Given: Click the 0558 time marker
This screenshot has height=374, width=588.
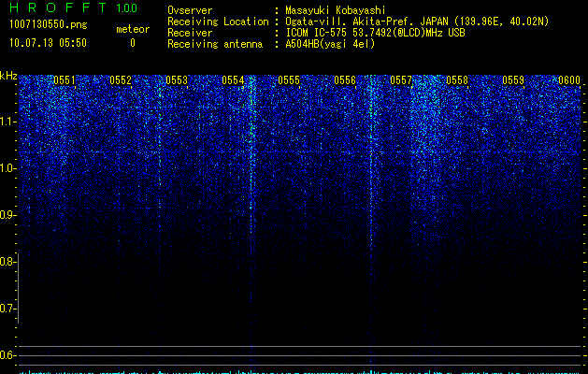Looking at the screenshot, I should pyautogui.click(x=457, y=80).
